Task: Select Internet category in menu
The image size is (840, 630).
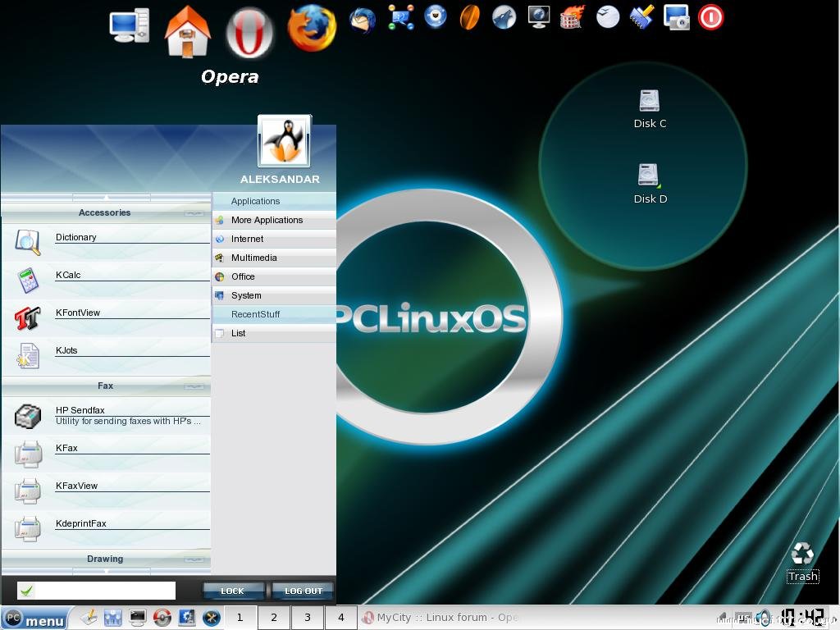Action: click(247, 239)
